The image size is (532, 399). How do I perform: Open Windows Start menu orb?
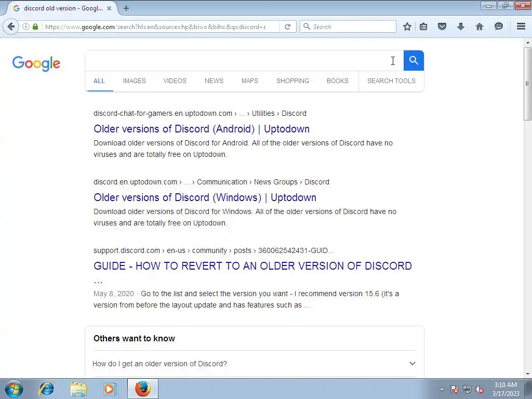14,389
